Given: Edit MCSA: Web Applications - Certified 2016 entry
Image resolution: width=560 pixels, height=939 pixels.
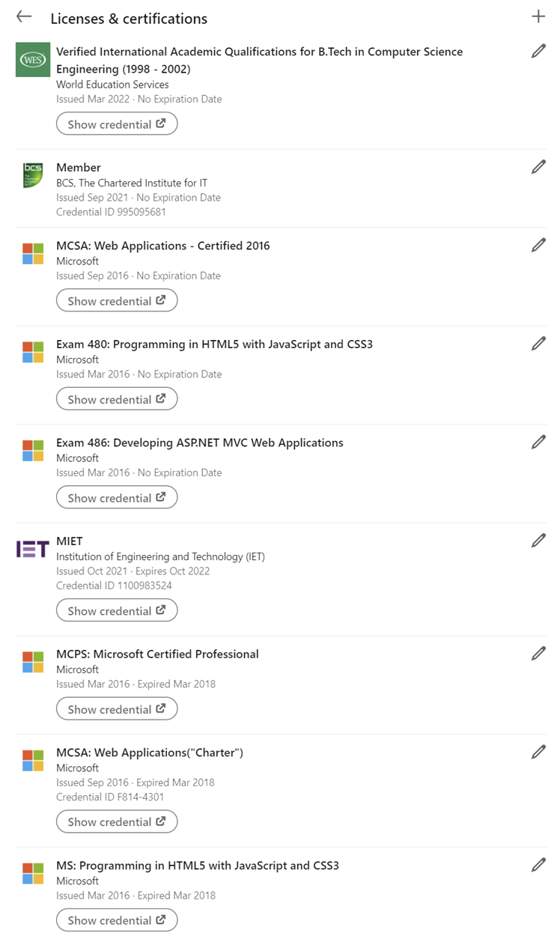Looking at the screenshot, I should pos(538,245).
